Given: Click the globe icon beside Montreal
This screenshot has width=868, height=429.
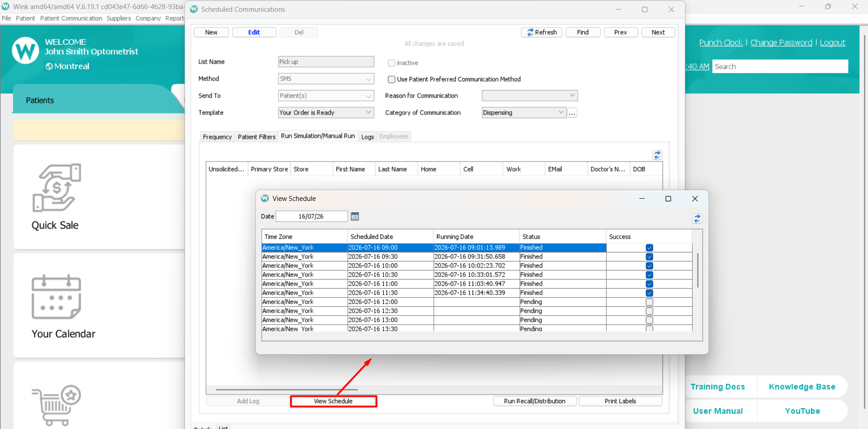Looking at the screenshot, I should (x=49, y=67).
